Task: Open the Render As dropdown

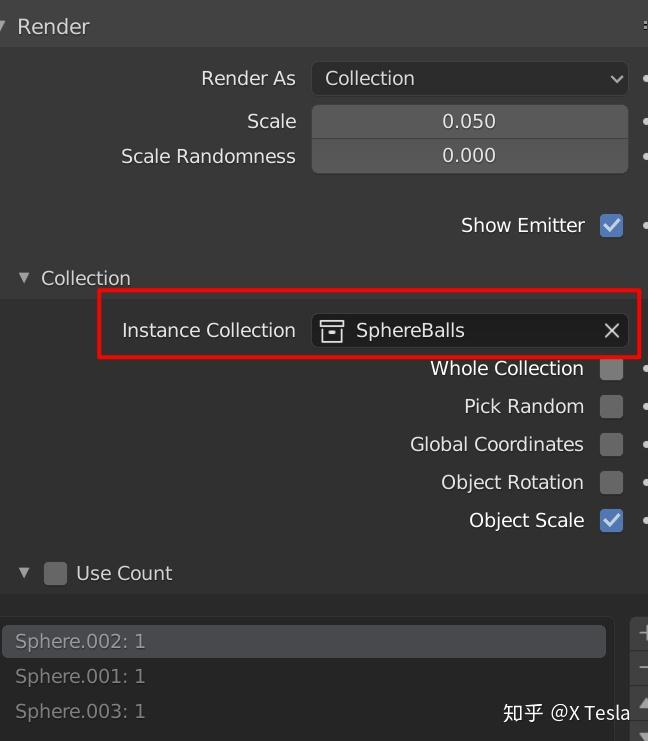Action: pyautogui.click(x=469, y=78)
